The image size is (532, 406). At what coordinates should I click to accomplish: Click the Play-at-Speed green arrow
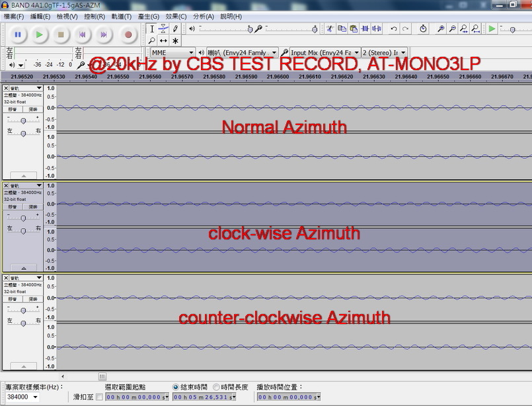492,29
